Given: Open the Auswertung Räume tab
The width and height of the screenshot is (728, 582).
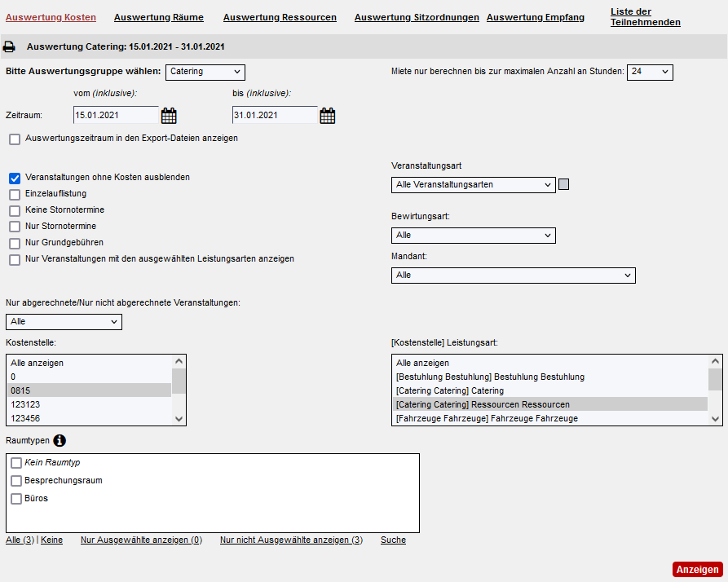Looking at the screenshot, I should click(159, 17).
